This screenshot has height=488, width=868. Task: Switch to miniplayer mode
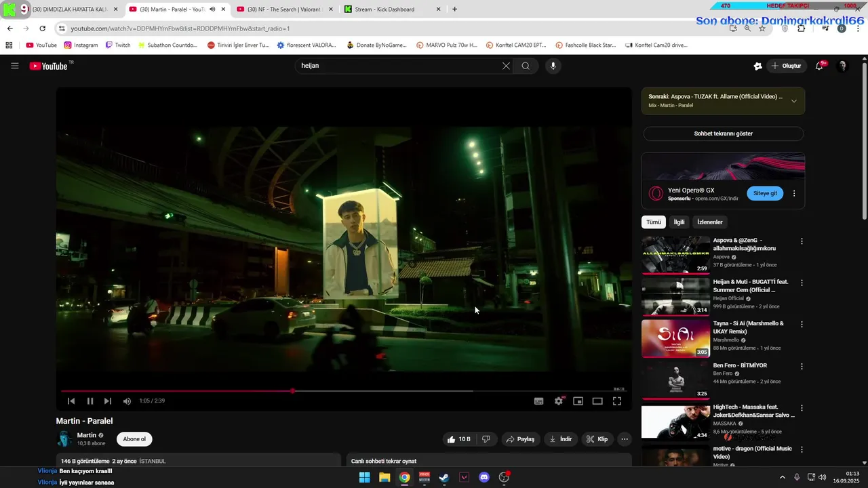tap(578, 401)
